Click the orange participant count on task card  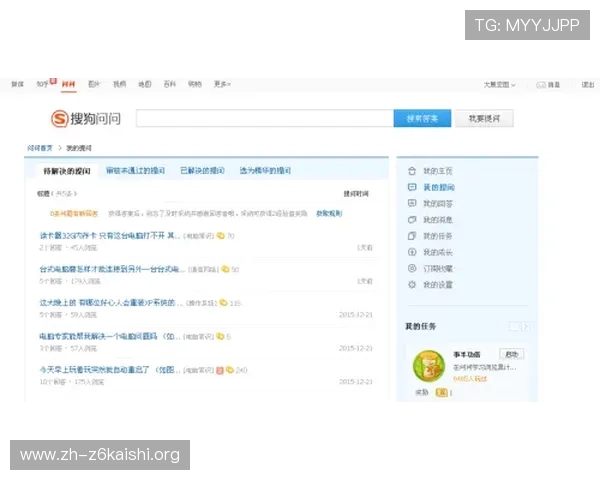[470, 379]
